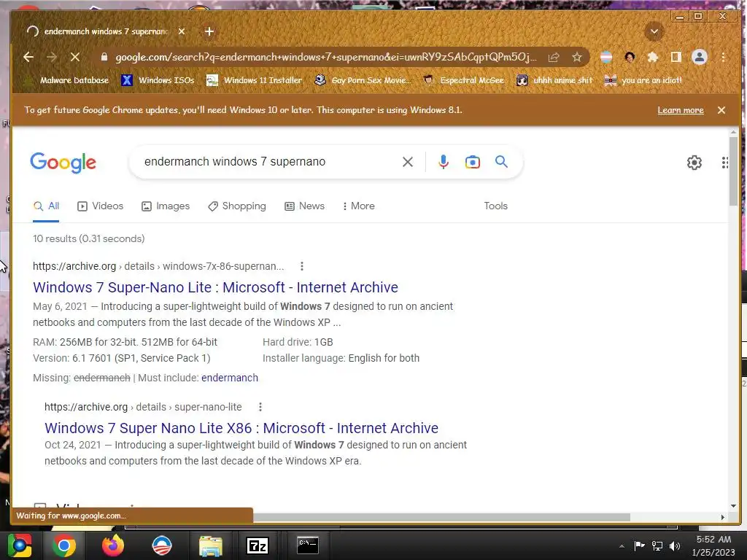Open Action Center flag tray icon

[x=639, y=545]
